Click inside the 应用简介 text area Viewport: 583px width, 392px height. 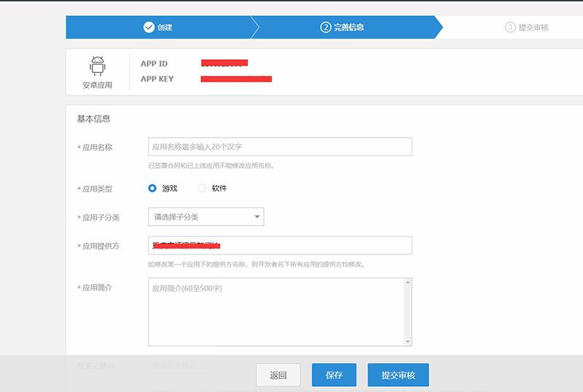(x=275, y=311)
